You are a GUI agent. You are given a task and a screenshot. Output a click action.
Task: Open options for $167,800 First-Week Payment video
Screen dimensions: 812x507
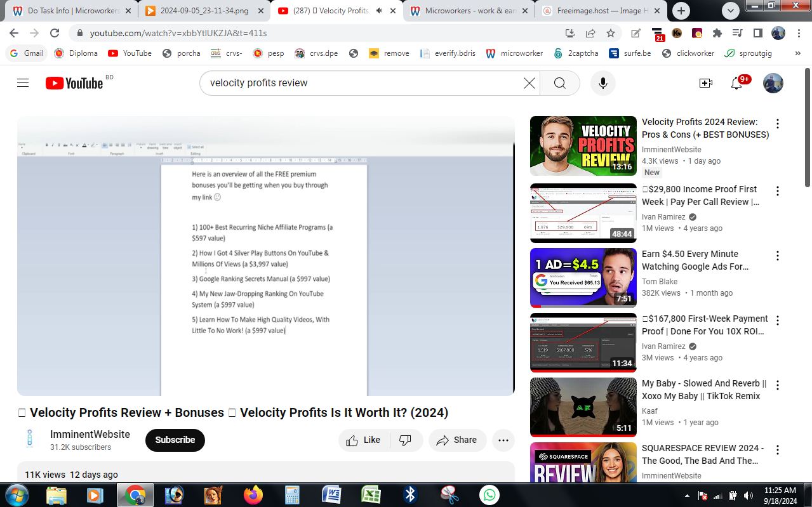coord(777,320)
